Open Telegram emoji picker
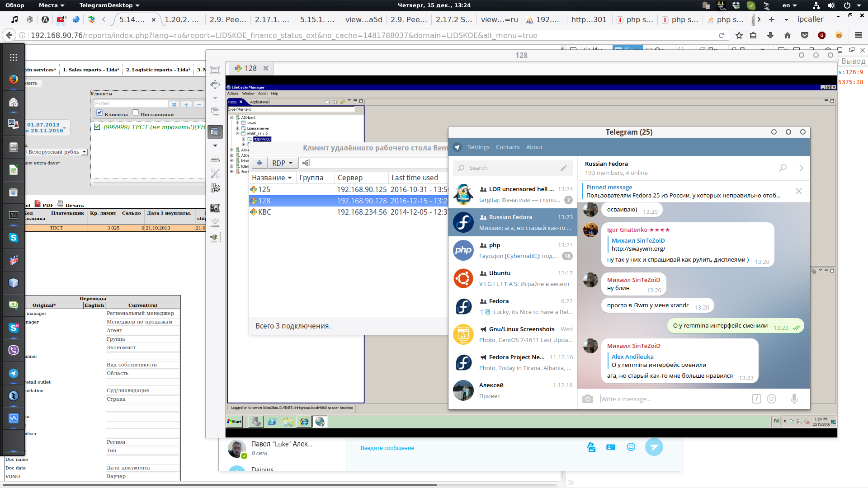Screen dimensions: 868x488 (772, 399)
